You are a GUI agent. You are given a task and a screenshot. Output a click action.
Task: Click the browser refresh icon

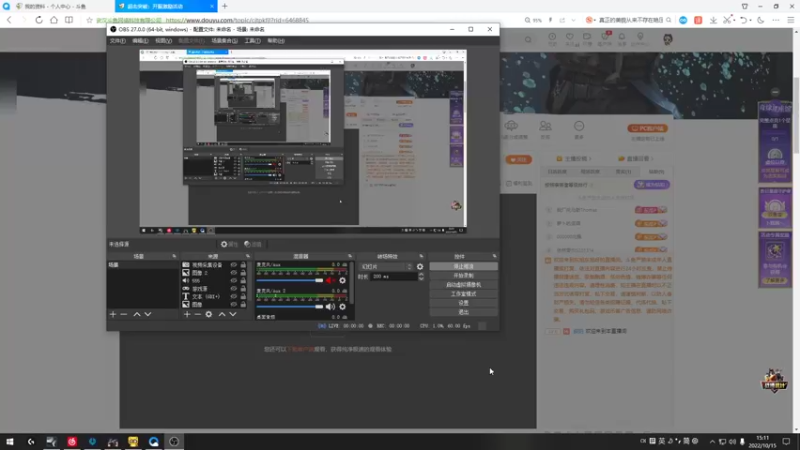point(39,20)
